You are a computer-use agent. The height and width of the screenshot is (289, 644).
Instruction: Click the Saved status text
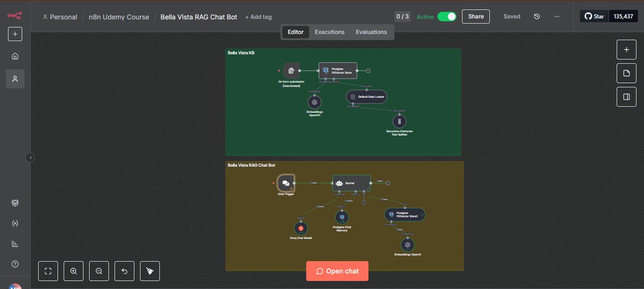point(511,17)
